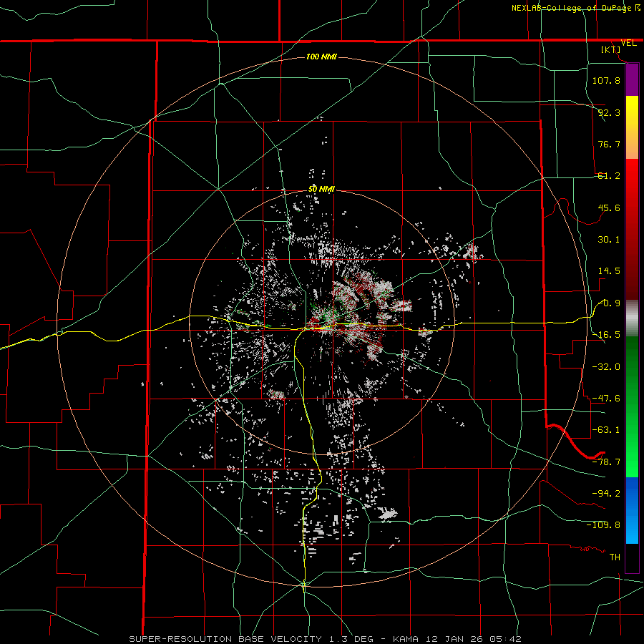Select the yellow-orange segment of the color bar
This screenshot has height=644, width=644.
632,127
